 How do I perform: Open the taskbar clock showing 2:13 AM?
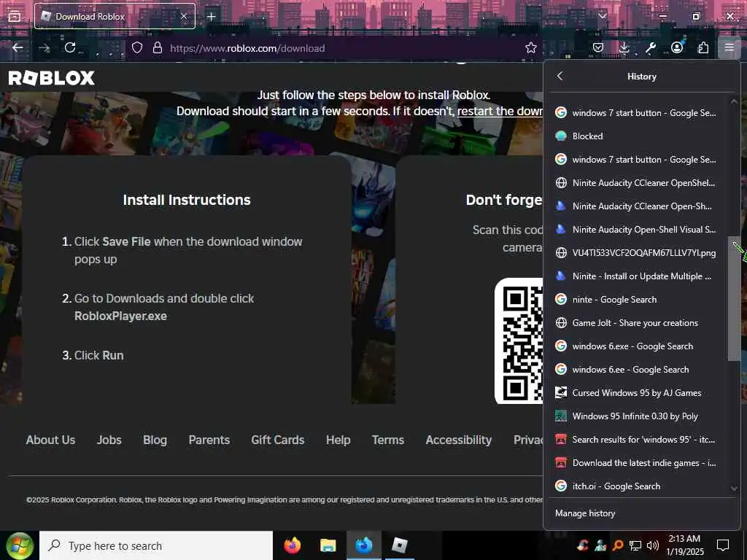click(684, 545)
